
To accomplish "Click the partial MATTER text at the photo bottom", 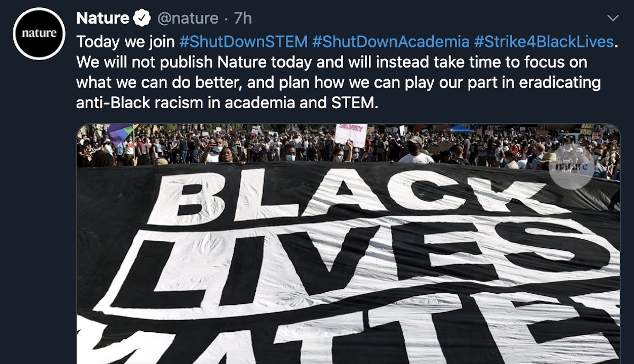I will (x=349, y=334).
